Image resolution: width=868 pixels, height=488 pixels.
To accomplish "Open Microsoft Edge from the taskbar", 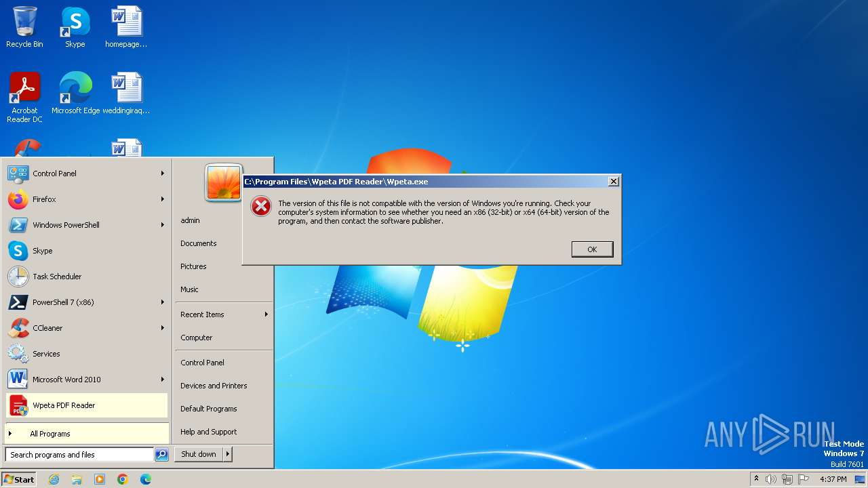I will pyautogui.click(x=146, y=479).
